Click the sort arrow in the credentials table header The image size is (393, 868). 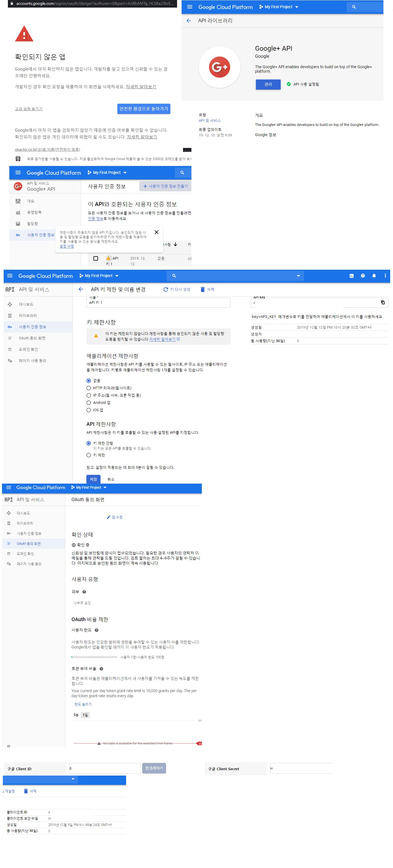(x=175, y=244)
